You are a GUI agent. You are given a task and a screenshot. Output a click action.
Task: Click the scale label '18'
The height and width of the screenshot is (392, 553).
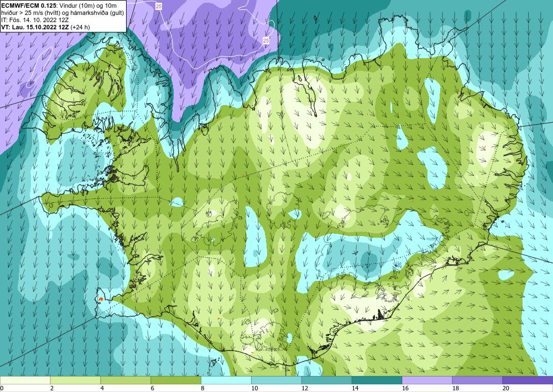click(x=455, y=389)
